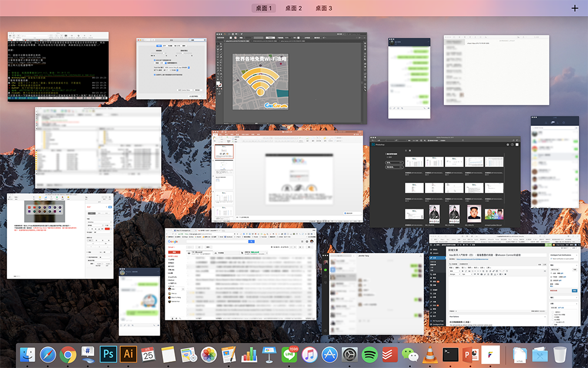
Task: Select the keyboard preferences window
Action: coord(171,68)
